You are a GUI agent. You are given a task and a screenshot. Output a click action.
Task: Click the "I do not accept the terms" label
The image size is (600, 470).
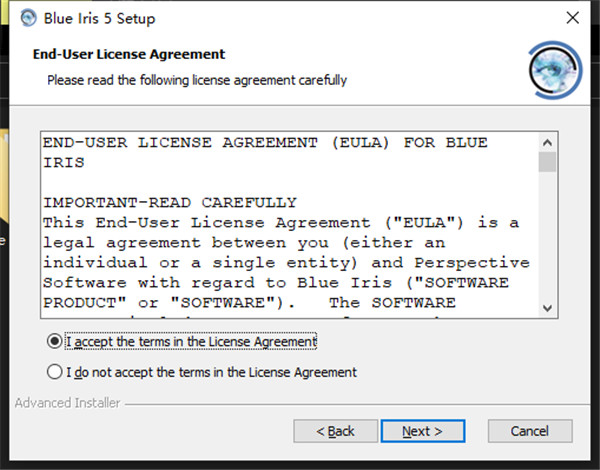click(211, 372)
